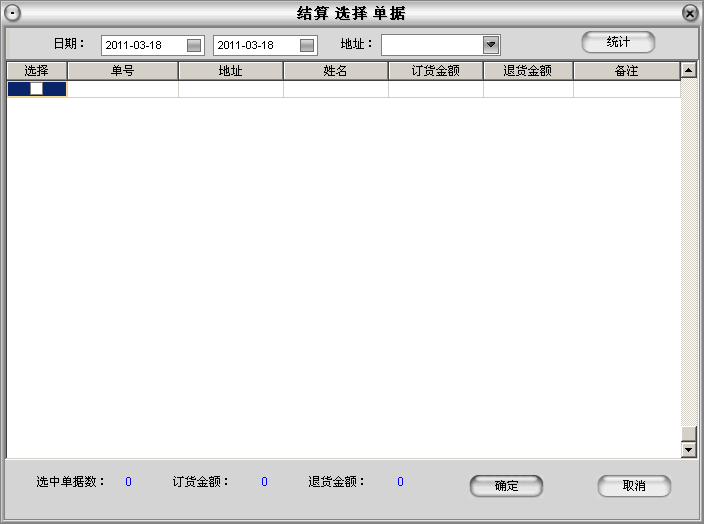This screenshot has width=704, height=524.
Task: Click the first row 地址 cell
Action: [231, 89]
